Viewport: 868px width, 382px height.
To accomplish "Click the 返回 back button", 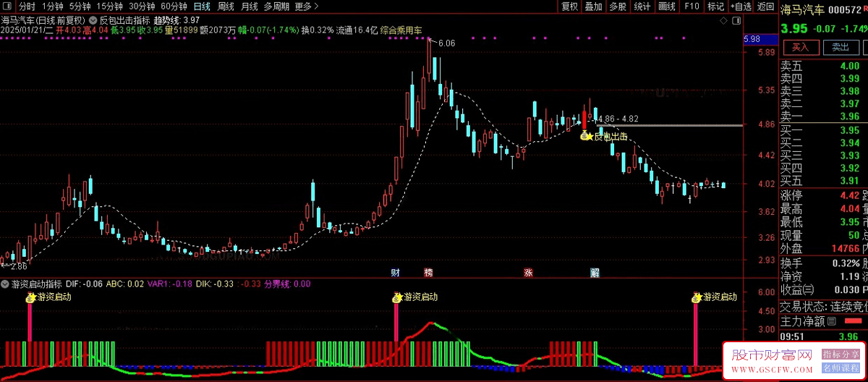I will point(765,7).
